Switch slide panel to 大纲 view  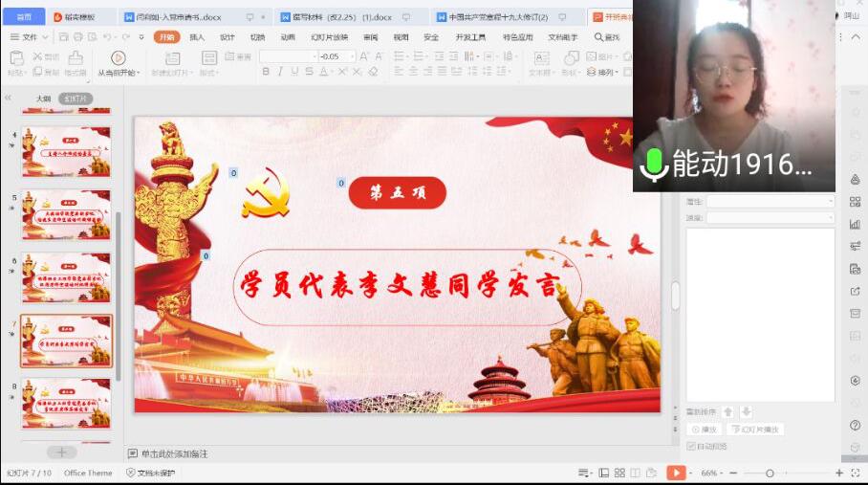pos(43,99)
